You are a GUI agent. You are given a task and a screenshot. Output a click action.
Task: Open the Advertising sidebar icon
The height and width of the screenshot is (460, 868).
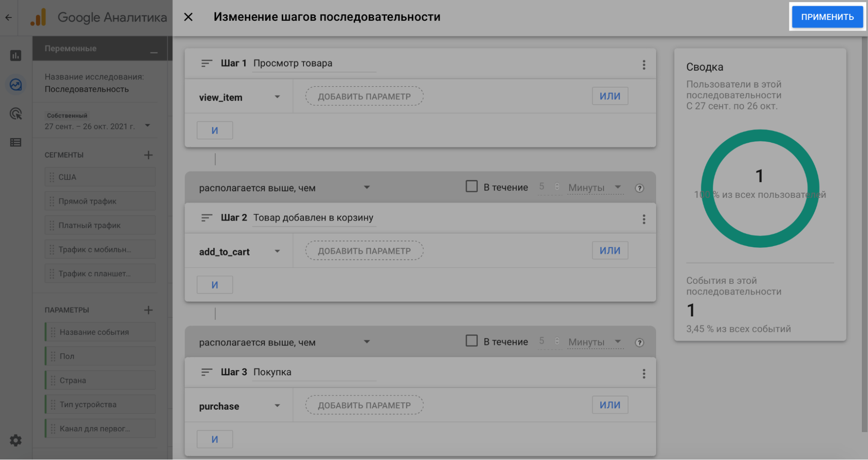[16, 113]
